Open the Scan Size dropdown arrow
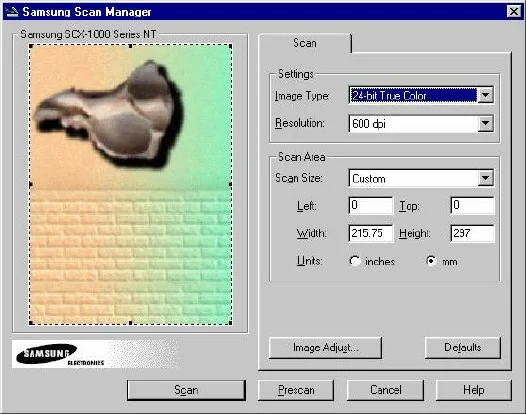The height and width of the screenshot is (414, 526). 485,178
